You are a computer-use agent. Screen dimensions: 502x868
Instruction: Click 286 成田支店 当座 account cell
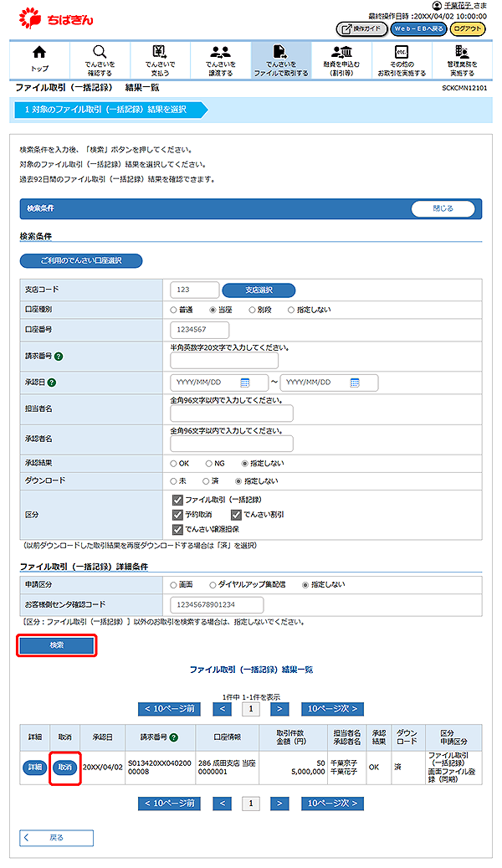coord(227,768)
